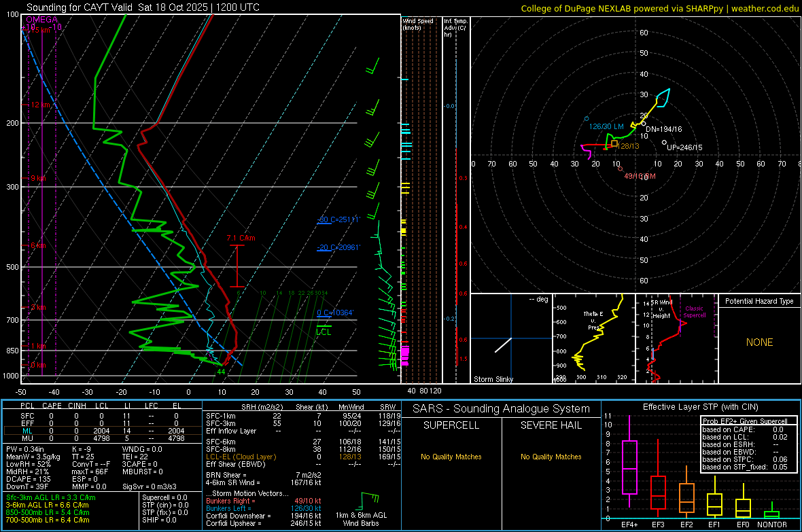
Task: Click the 12 km height marker label
Action: coord(41,105)
